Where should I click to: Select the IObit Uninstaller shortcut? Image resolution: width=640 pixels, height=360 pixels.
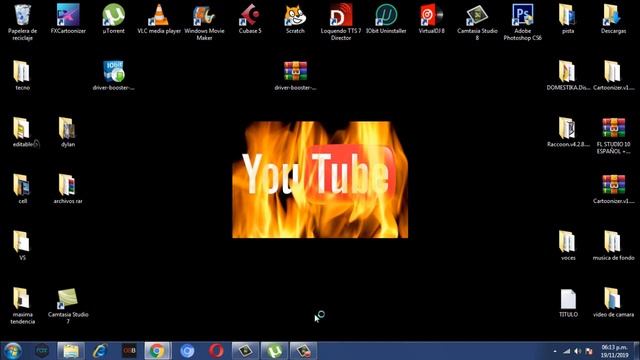386,15
